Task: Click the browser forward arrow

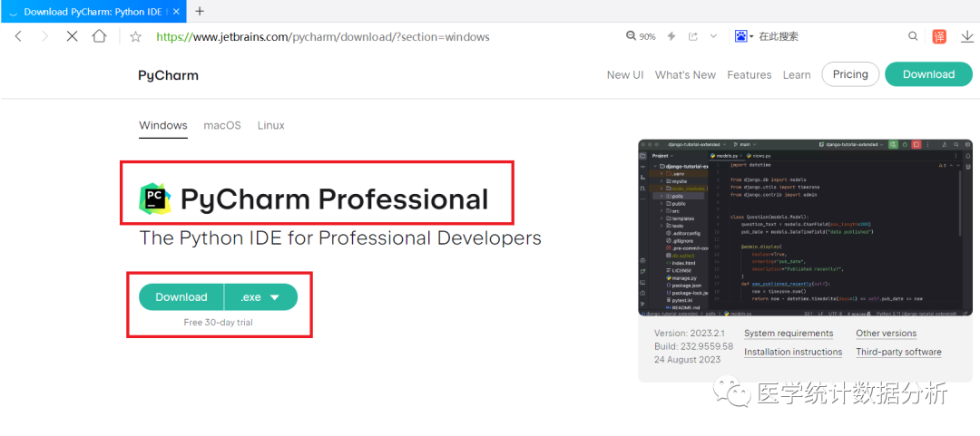Action: coord(44,37)
